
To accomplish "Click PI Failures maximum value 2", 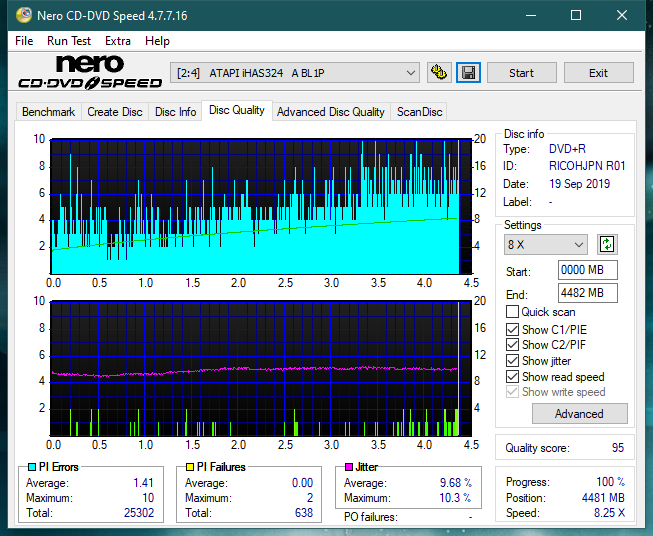I will click(310, 498).
